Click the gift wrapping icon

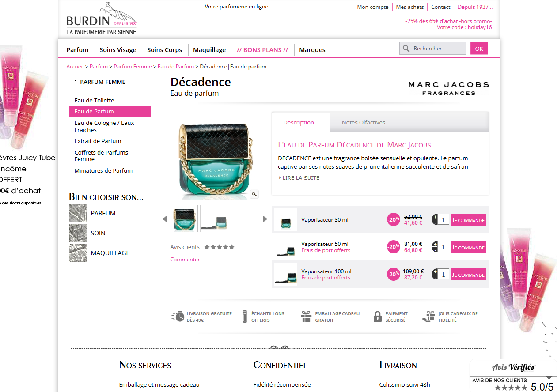(x=306, y=317)
